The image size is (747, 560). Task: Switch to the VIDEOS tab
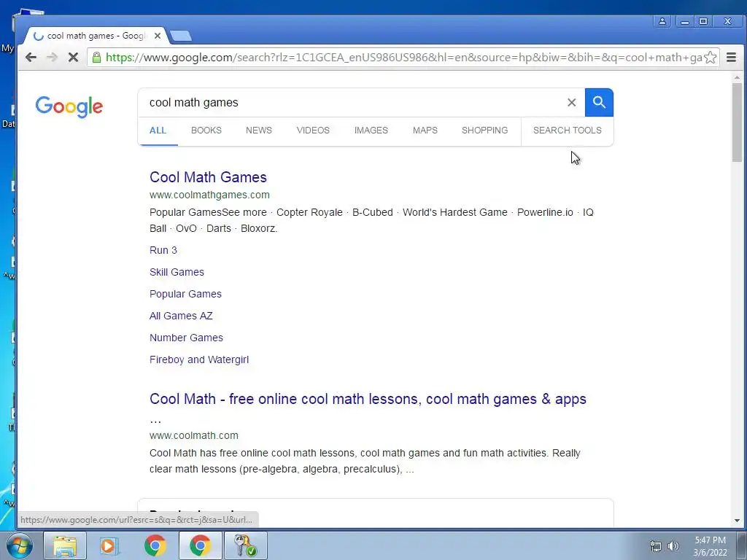(313, 131)
